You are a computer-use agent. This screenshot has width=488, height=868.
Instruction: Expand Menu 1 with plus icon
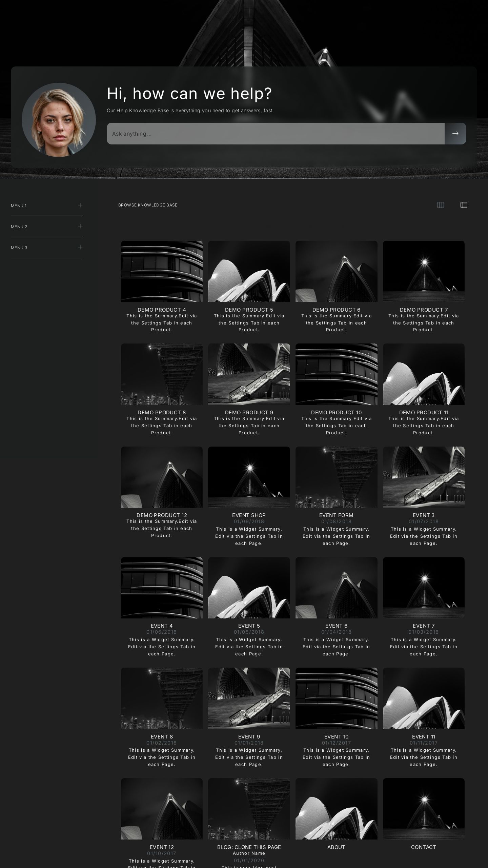pos(80,205)
